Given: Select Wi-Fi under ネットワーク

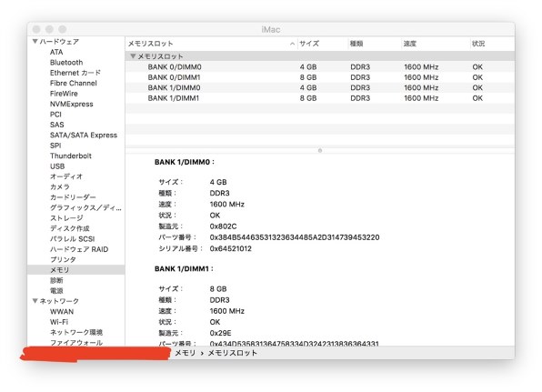Looking at the screenshot, I should (x=59, y=322).
